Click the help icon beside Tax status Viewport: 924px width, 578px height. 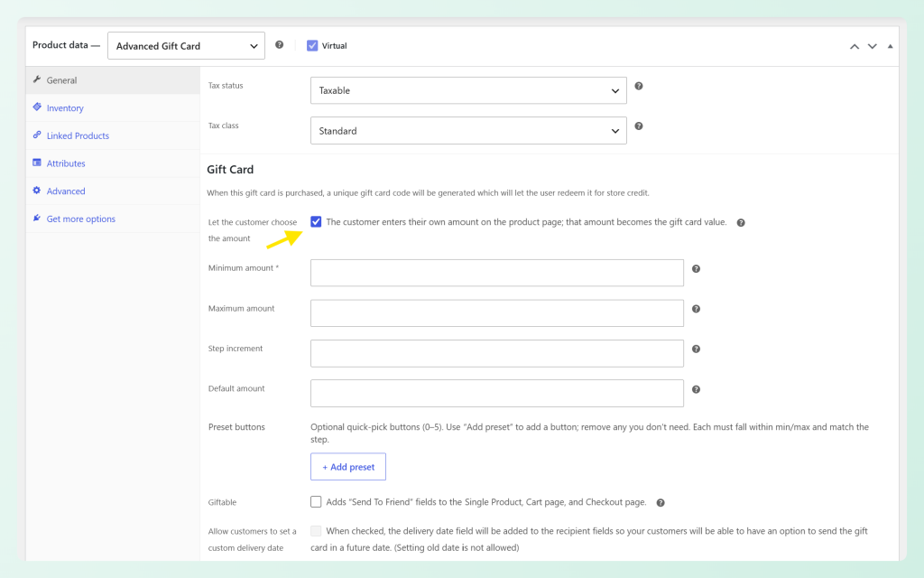pos(638,86)
